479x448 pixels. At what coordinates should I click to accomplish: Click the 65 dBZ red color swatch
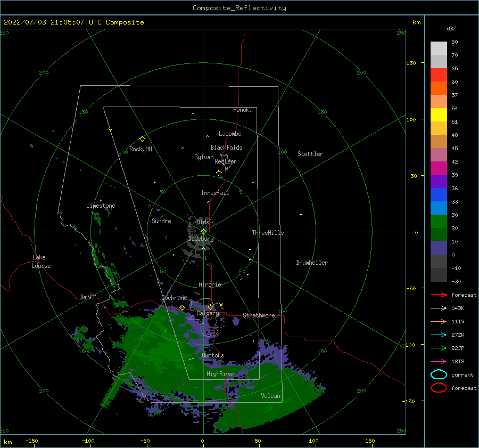click(439, 75)
